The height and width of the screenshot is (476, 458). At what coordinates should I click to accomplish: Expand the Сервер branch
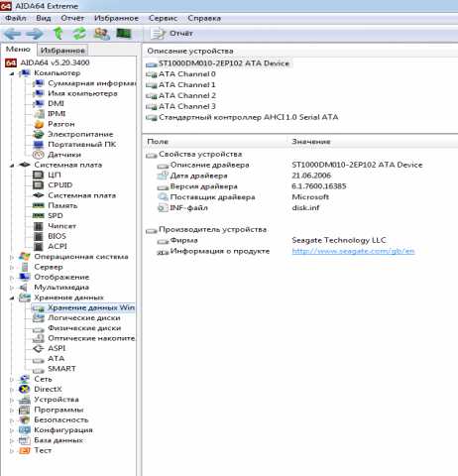pyautogui.click(x=12, y=267)
